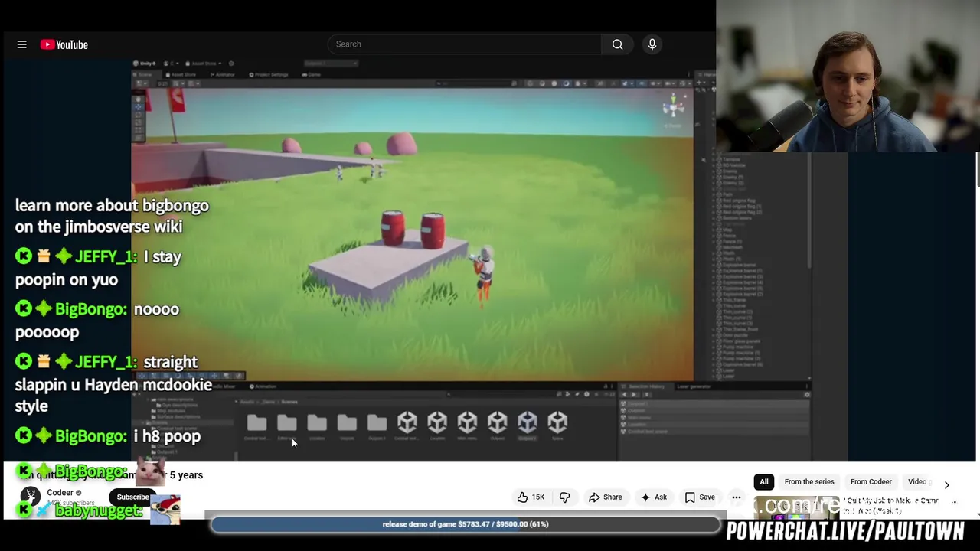
Task: Select the All filter chip
Action: coord(763,481)
